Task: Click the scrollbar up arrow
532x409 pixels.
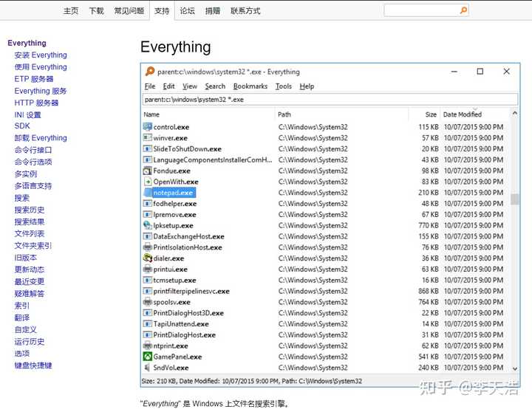Action: (x=515, y=113)
